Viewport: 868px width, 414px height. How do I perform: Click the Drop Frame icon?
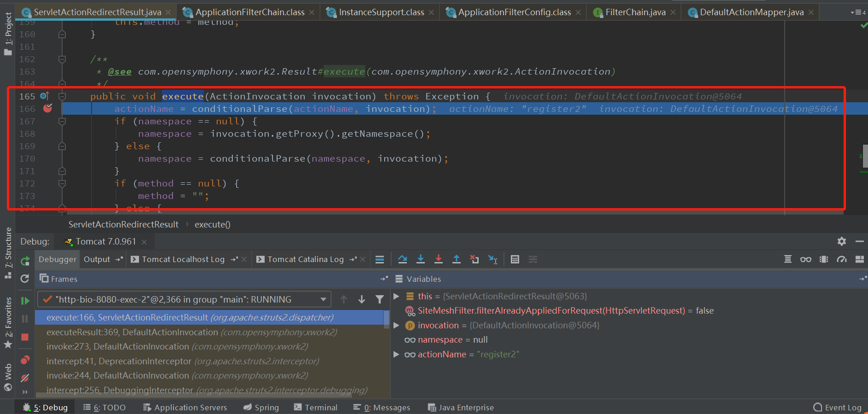pyautogui.click(x=475, y=259)
